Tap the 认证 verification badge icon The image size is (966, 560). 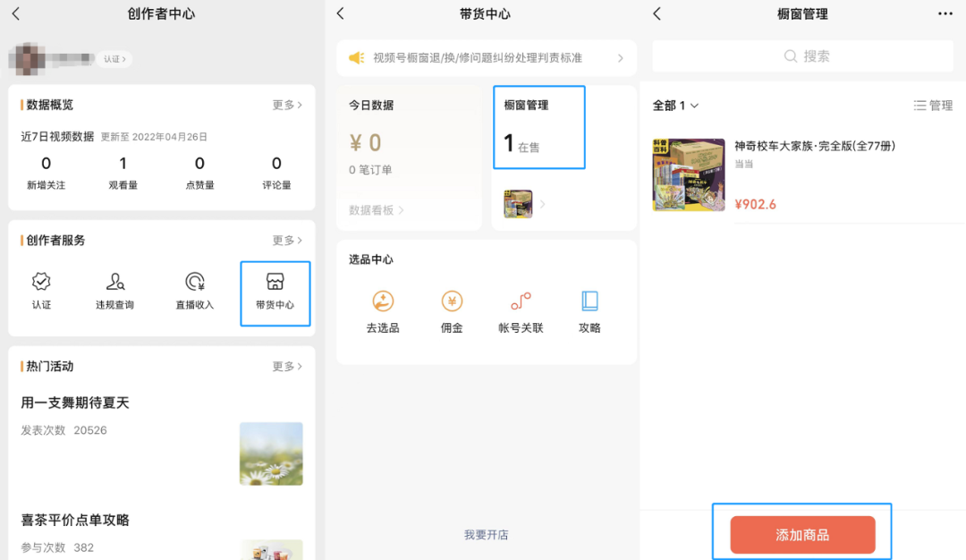tap(41, 284)
